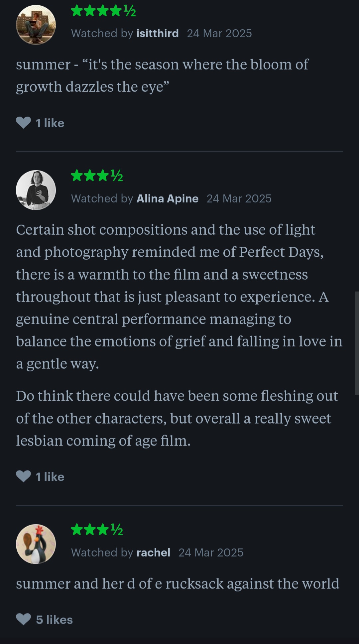View the '1 like' count on Alina's review

[x=50, y=477]
